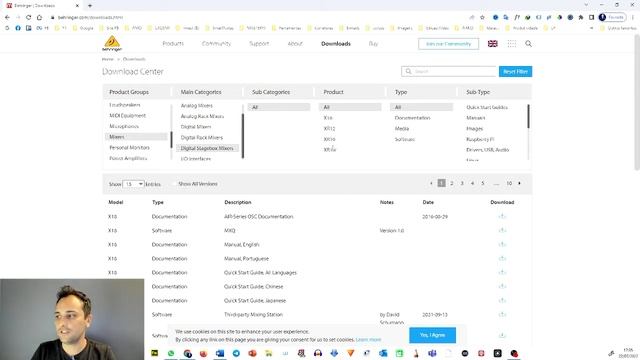This screenshot has height=360, width=640.
Task: Go to previous results page arrow
Action: (431, 183)
